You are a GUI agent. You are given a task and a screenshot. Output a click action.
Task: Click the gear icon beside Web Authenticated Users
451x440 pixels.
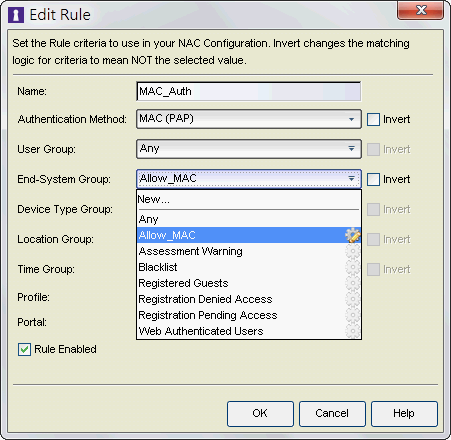(x=353, y=331)
